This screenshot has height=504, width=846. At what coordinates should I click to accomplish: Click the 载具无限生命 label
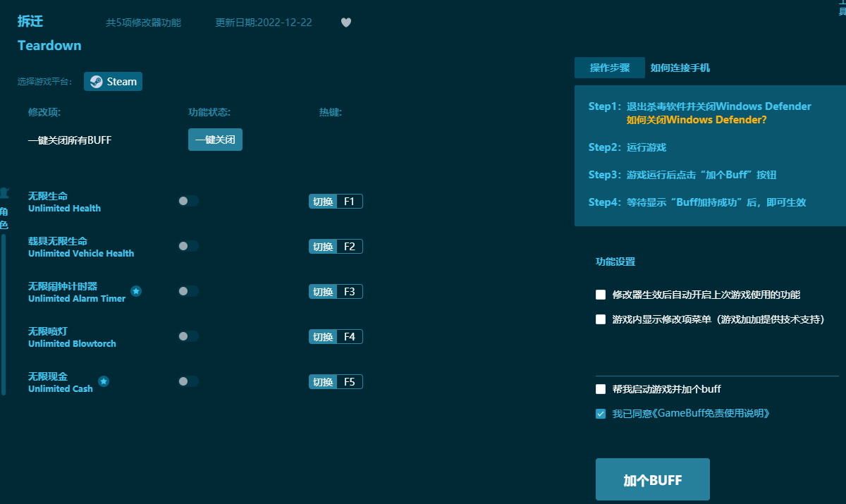(x=58, y=241)
